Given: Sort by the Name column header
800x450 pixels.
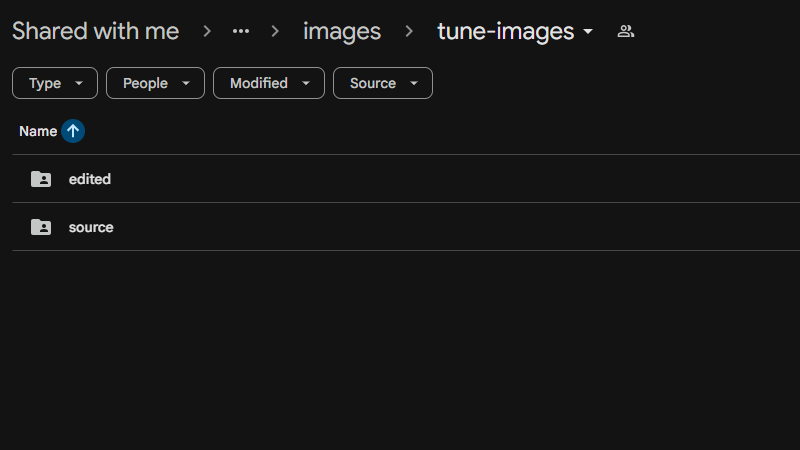Looking at the screenshot, I should pyautogui.click(x=38, y=131).
